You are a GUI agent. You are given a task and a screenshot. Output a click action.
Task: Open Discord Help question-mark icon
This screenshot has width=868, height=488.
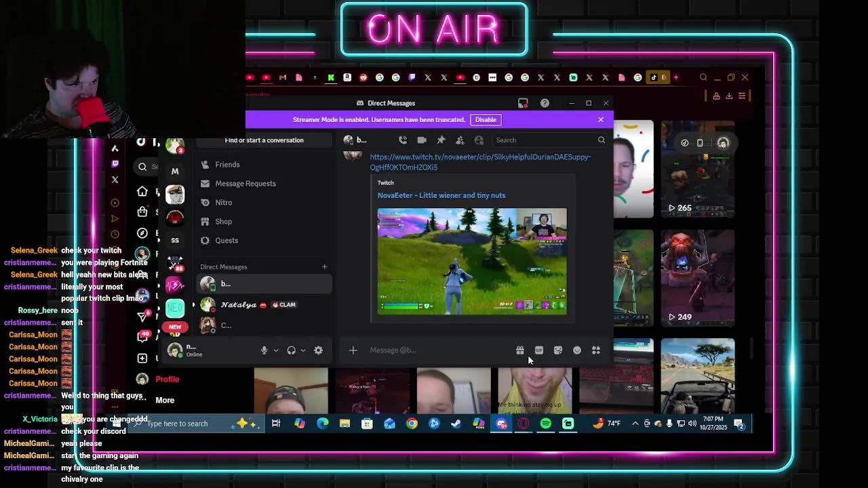point(545,103)
